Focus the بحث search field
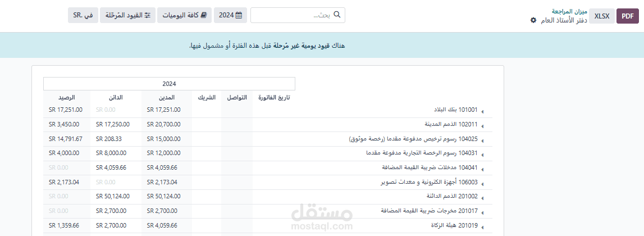Screen dimensions: 644x236 298,15
